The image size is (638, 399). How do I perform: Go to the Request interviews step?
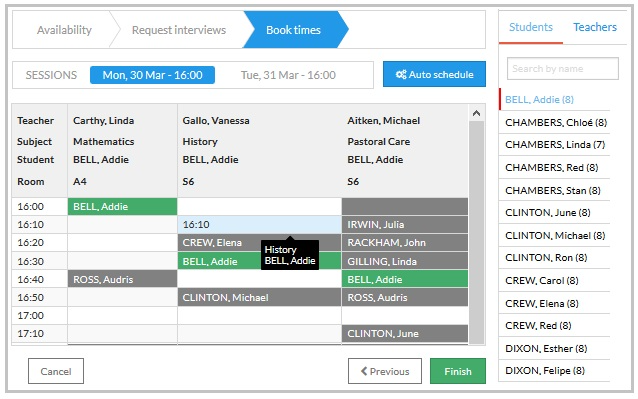click(179, 30)
